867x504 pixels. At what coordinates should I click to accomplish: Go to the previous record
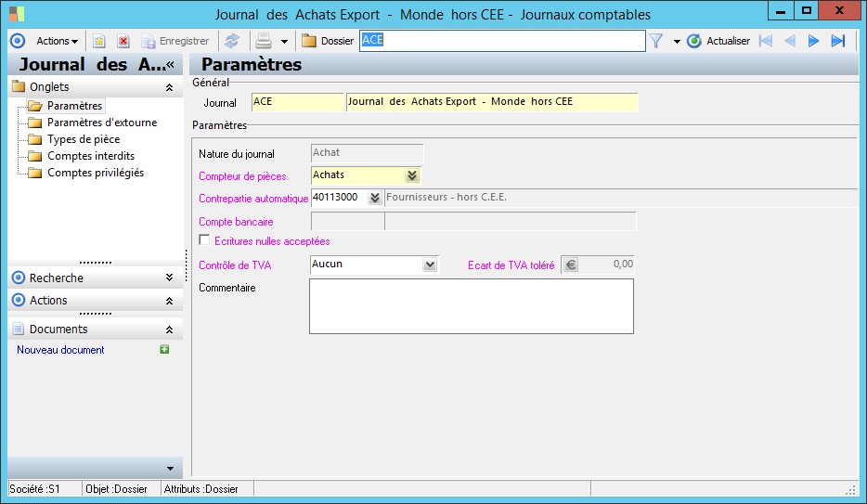point(790,41)
